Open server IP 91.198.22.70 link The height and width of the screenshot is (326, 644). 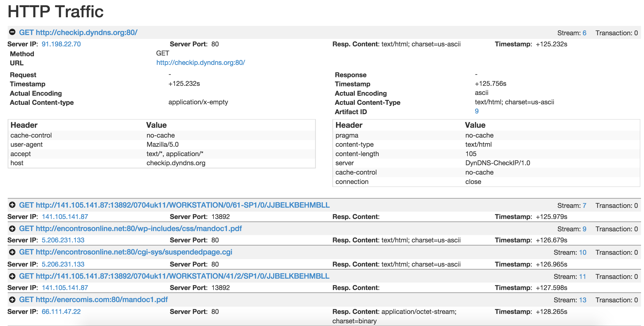click(x=61, y=44)
